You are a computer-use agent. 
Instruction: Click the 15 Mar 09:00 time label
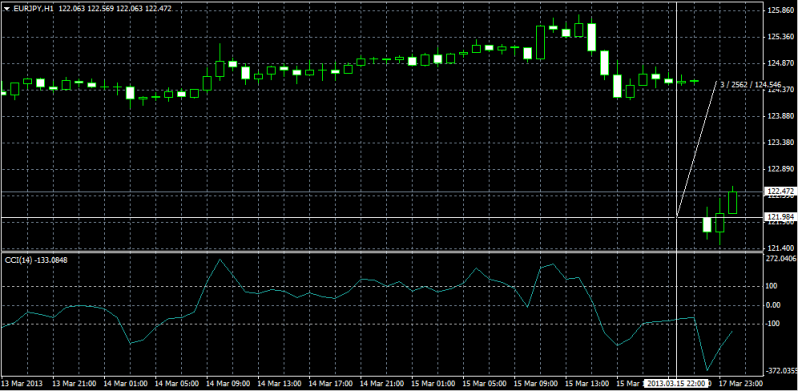point(535,383)
